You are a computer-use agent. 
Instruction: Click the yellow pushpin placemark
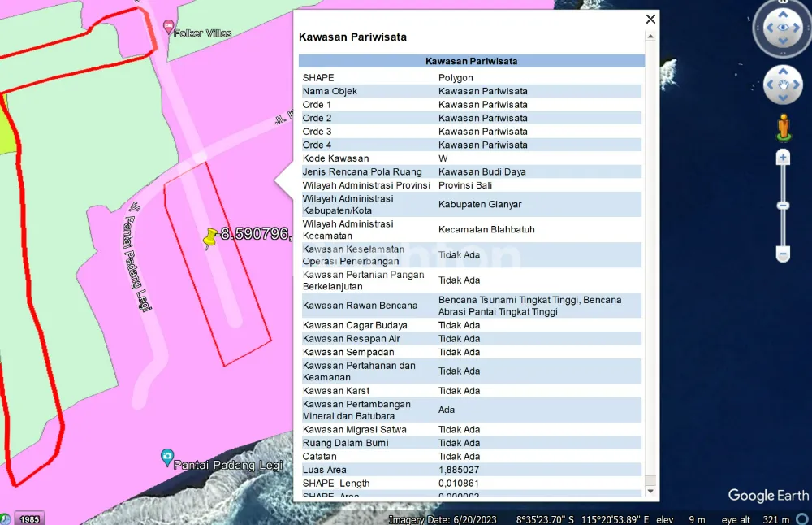tap(211, 236)
